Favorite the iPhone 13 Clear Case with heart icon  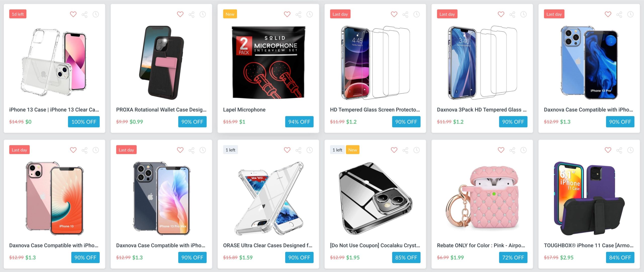[x=73, y=14]
